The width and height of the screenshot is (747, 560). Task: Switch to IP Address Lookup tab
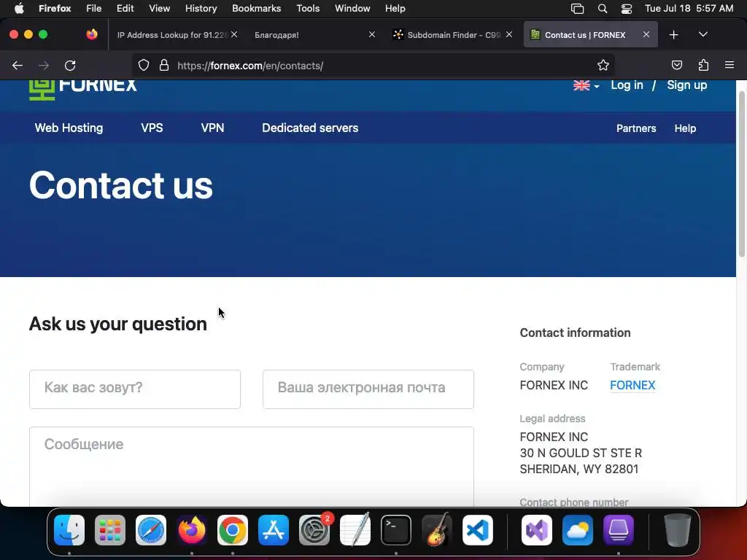click(171, 35)
